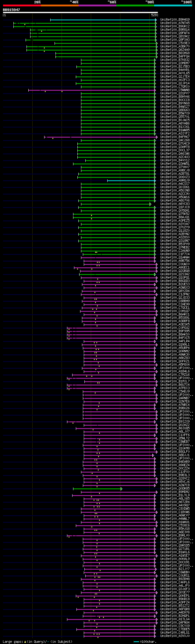Image resolution: width=195 pixels, height=644 pixels.
Task: Open hit UniRef100_C5X9E3
Action: click(x=175, y=43)
